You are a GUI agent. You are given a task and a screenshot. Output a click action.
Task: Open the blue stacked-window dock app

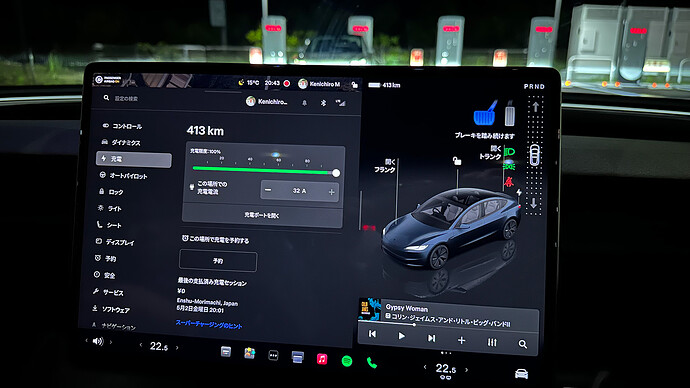tap(297, 357)
